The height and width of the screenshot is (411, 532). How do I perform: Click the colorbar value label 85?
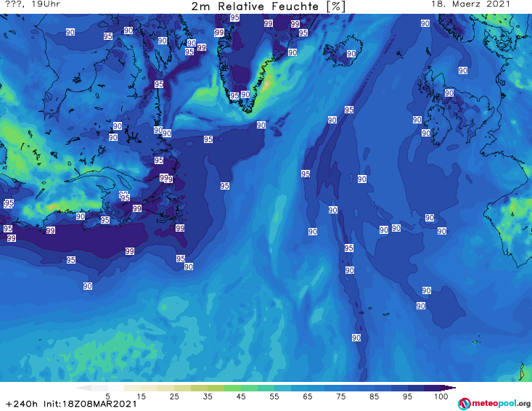coord(374,396)
